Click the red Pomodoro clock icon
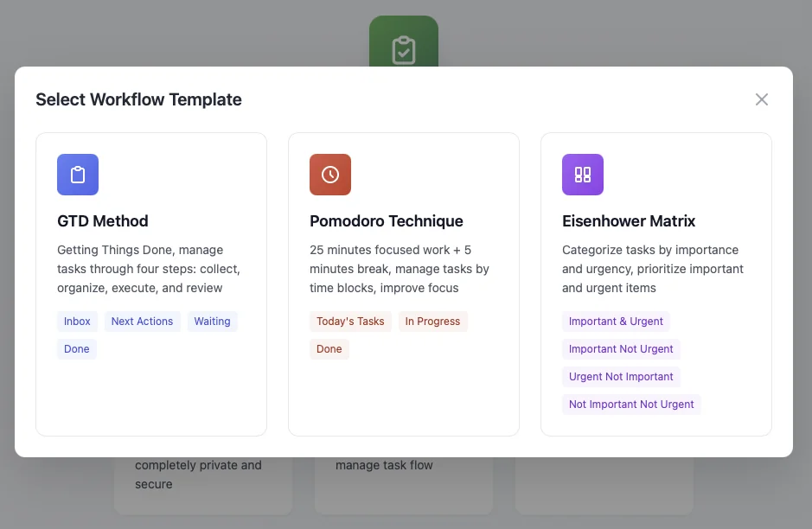The image size is (812, 529). [x=330, y=175]
